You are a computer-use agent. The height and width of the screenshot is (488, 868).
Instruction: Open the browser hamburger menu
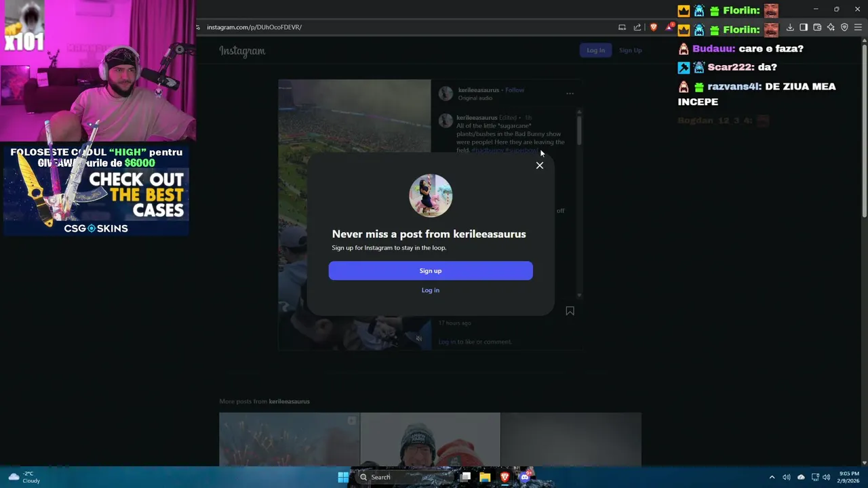(858, 27)
